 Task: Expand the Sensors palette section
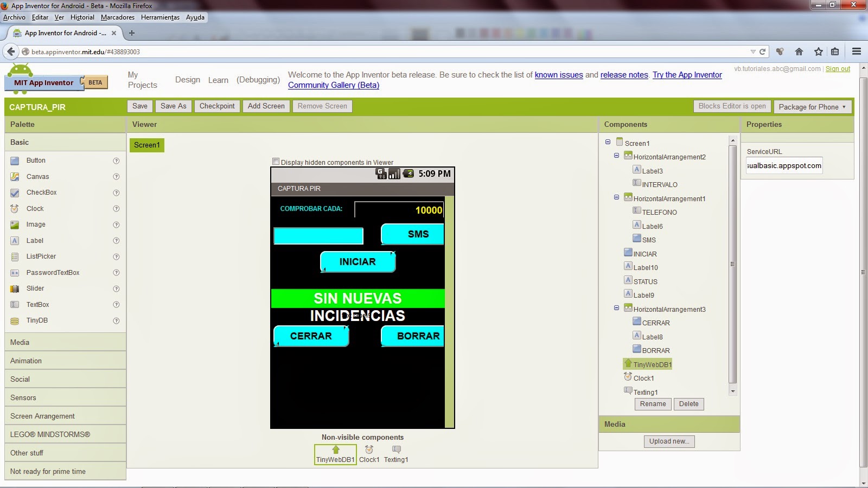click(x=65, y=397)
